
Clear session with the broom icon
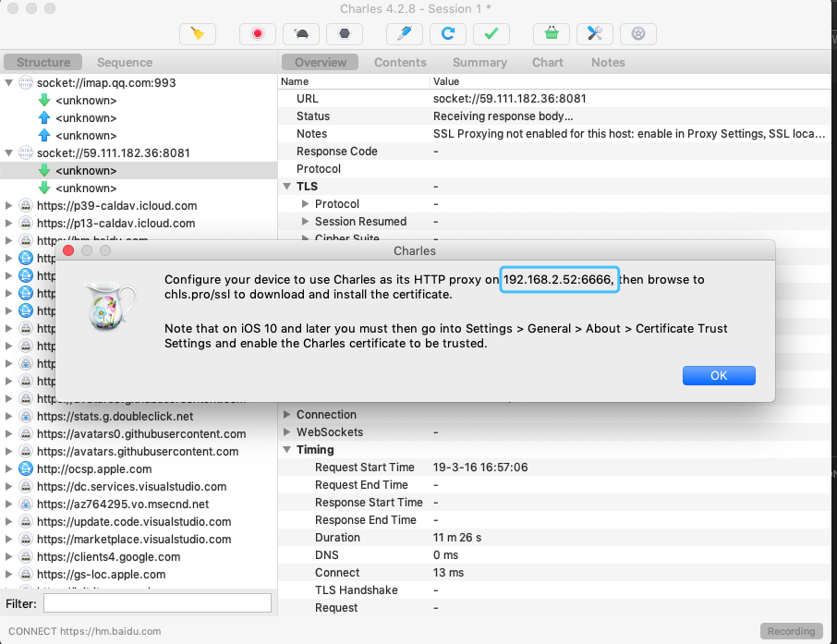pyautogui.click(x=198, y=33)
